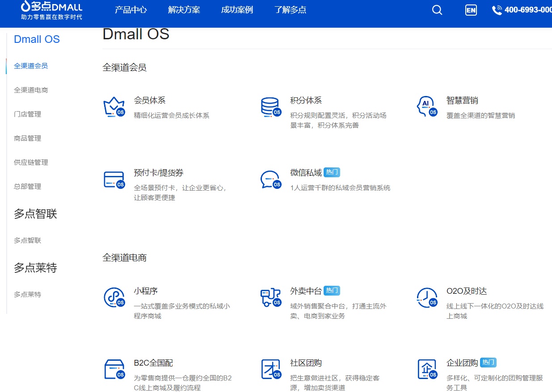Screen dimensions: 552x392
Task: Click the 覆盖全渠道的智慧营销 description
Action: click(481, 116)
